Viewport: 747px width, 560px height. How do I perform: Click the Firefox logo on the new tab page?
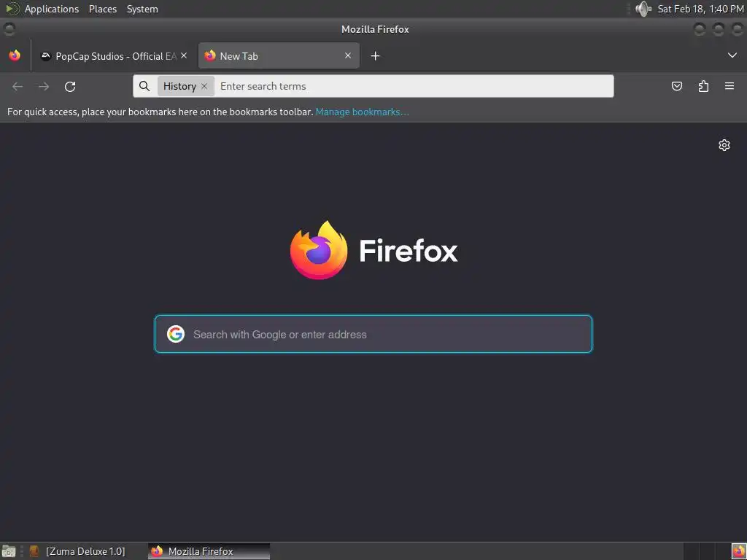coord(319,250)
